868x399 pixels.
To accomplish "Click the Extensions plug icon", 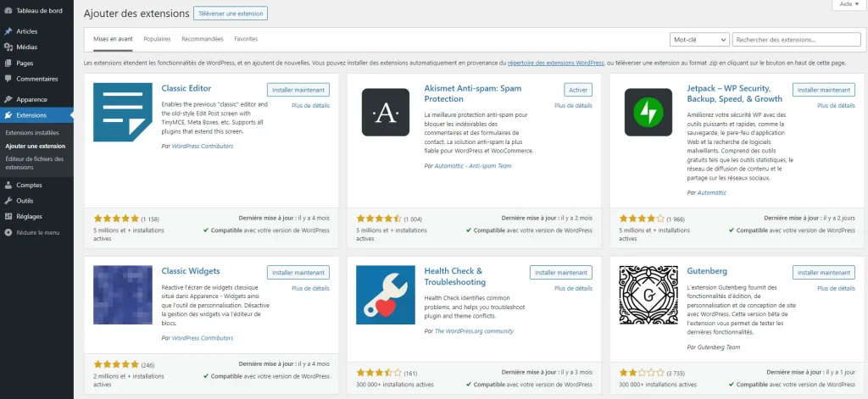I will coord(8,115).
